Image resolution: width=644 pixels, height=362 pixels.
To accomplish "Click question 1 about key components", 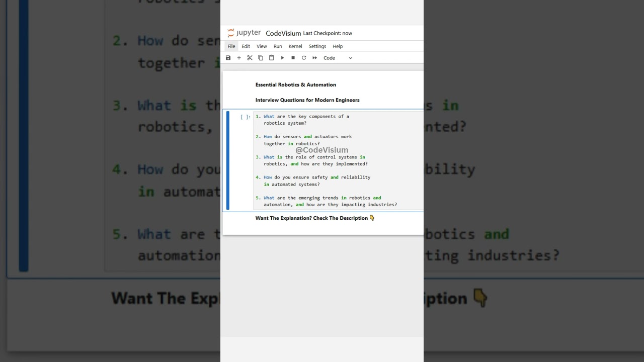I will coord(302,120).
